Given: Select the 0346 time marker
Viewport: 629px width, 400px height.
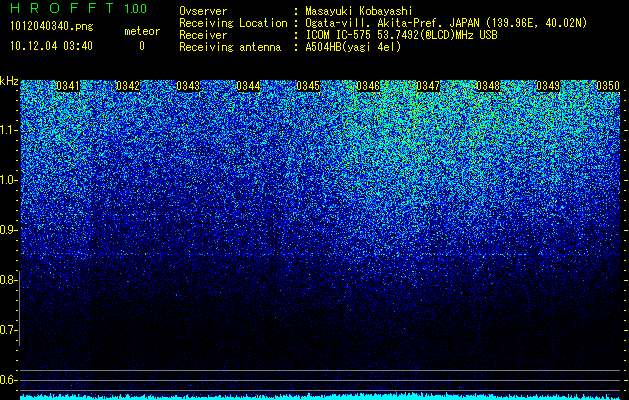Looking at the screenshot, I should (x=368, y=86).
